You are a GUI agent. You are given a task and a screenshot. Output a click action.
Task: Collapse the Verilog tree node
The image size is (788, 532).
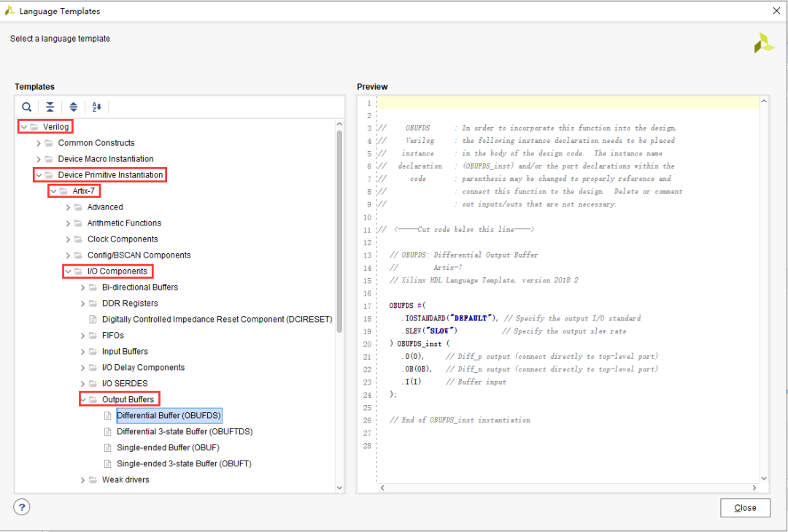[23, 127]
